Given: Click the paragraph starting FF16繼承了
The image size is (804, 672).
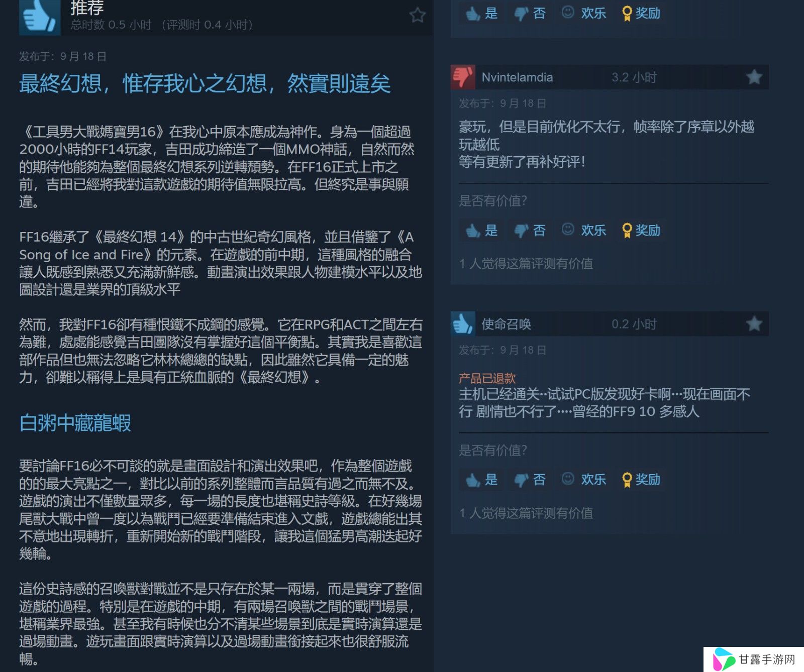Looking at the screenshot, I should pos(220,263).
